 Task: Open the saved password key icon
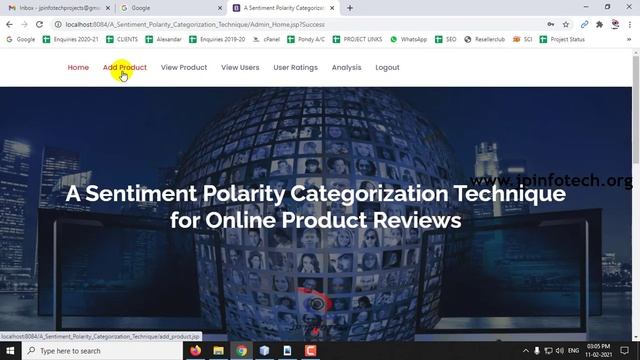click(551, 24)
